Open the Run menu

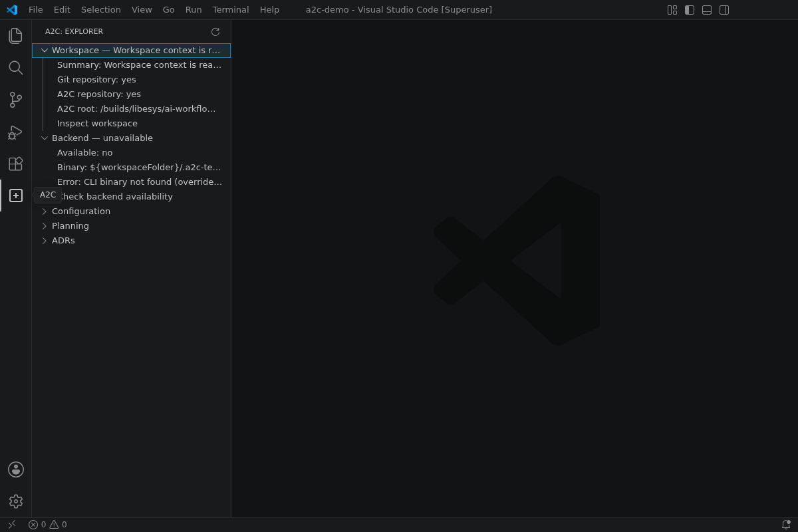(x=194, y=10)
